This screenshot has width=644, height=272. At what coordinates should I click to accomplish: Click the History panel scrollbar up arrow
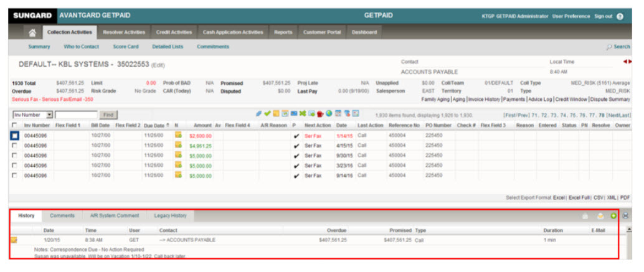pos(629,230)
